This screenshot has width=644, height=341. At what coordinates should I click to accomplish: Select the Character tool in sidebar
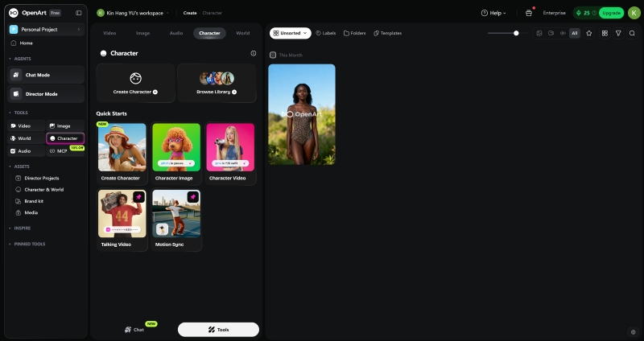[x=65, y=138]
